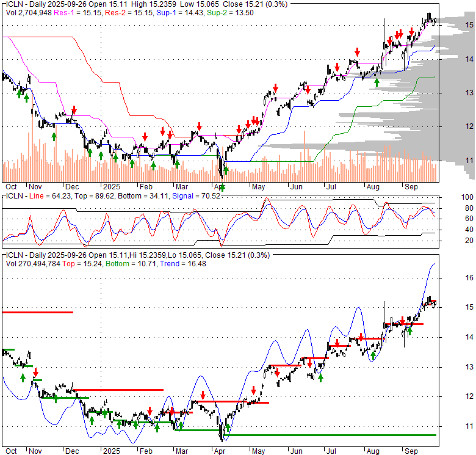Select the Trend = 16.48 label
Viewport: 476px width, 455px height.
[183, 264]
